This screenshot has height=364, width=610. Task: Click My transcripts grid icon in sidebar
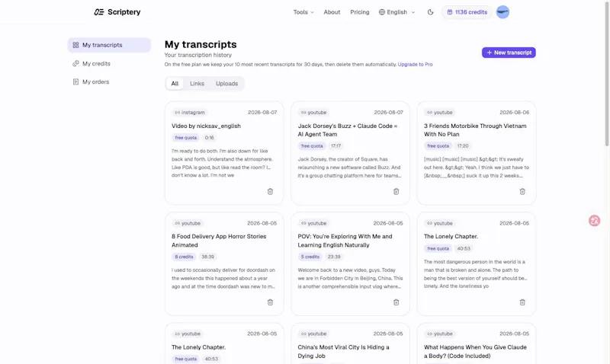coord(75,45)
